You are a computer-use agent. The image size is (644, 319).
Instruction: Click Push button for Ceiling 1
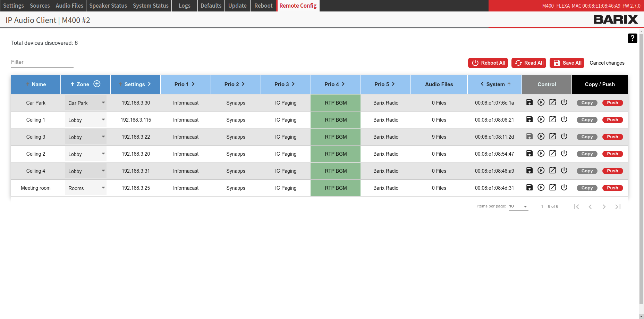612,120
